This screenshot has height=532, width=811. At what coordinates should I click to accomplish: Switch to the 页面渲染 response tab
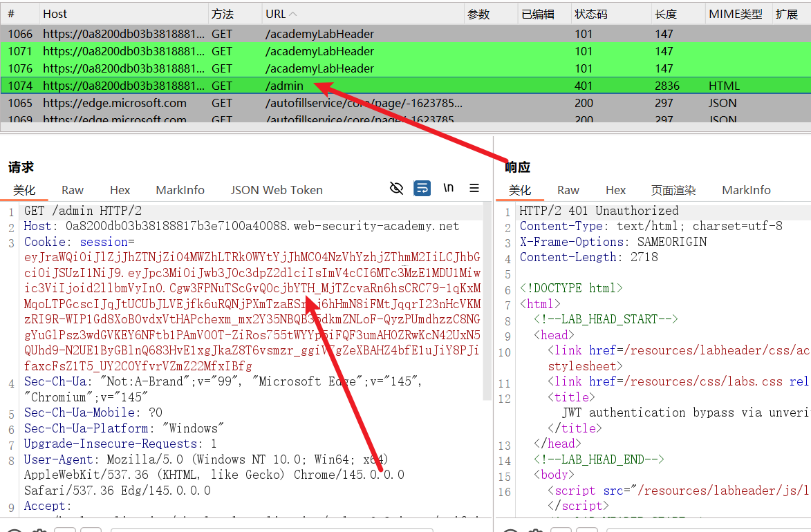(x=673, y=190)
